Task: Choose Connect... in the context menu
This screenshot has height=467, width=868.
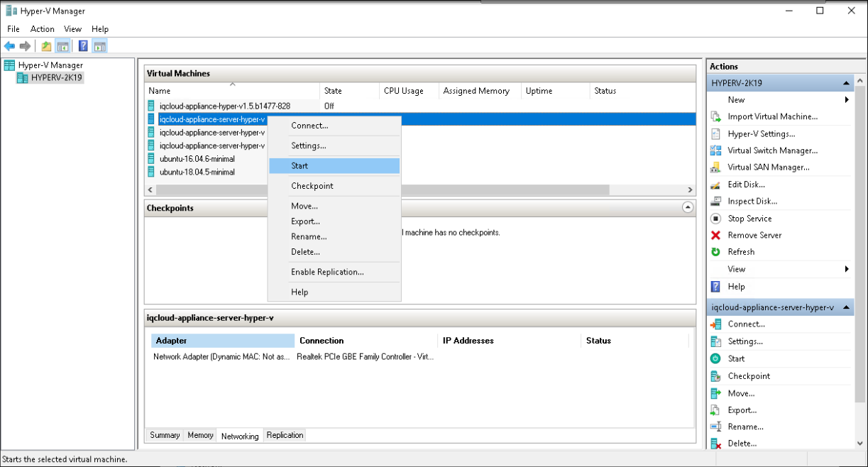Action: click(334, 126)
